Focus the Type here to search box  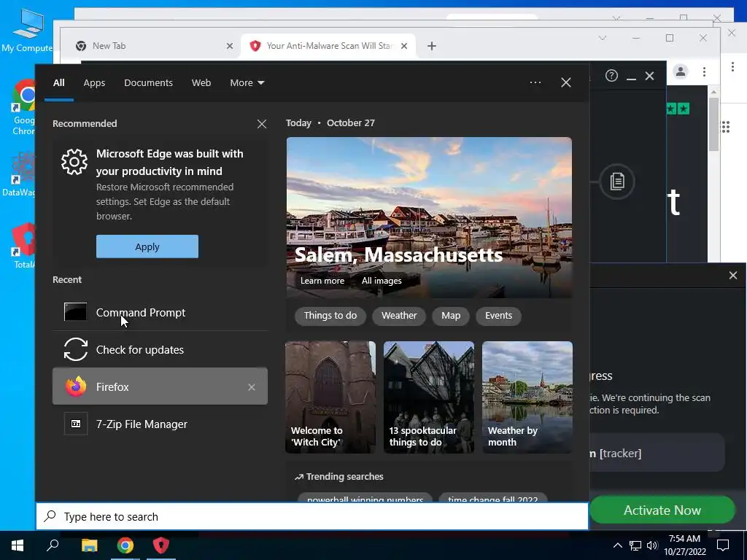(312, 516)
